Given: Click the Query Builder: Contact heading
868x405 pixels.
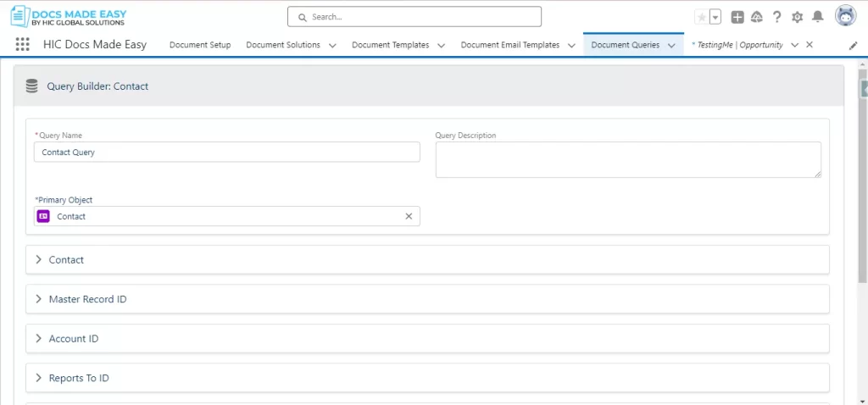Looking at the screenshot, I should (x=97, y=86).
